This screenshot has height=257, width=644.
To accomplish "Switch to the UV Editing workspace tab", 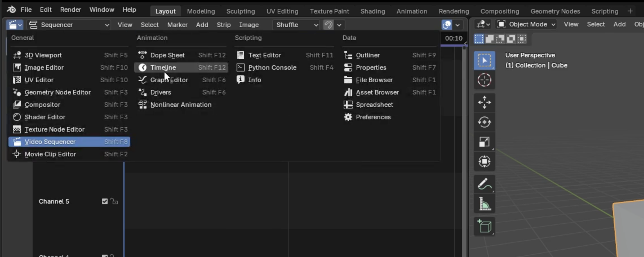I will click(x=282, y=11).
